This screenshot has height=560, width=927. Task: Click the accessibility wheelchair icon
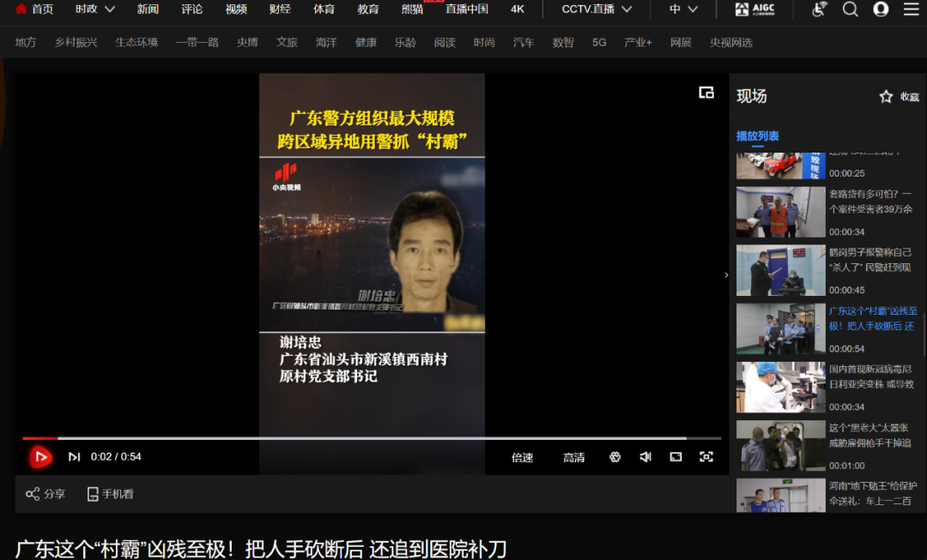click(820, 9)
